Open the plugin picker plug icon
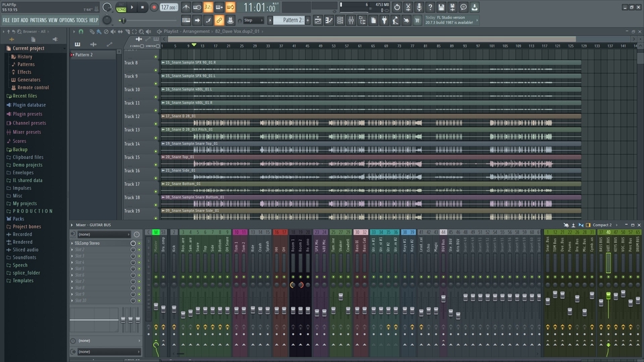The image size is (644, 362). click(384, 20)
